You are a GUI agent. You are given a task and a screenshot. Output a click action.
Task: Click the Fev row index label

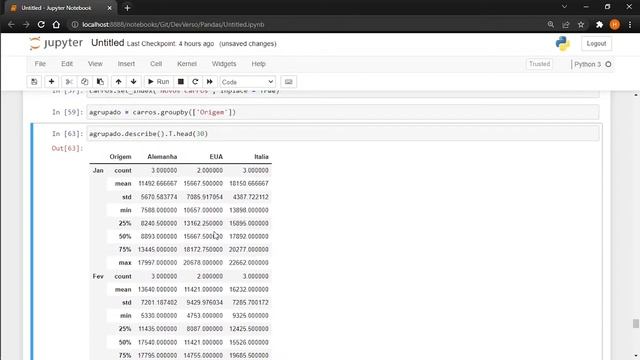point(98,276)
